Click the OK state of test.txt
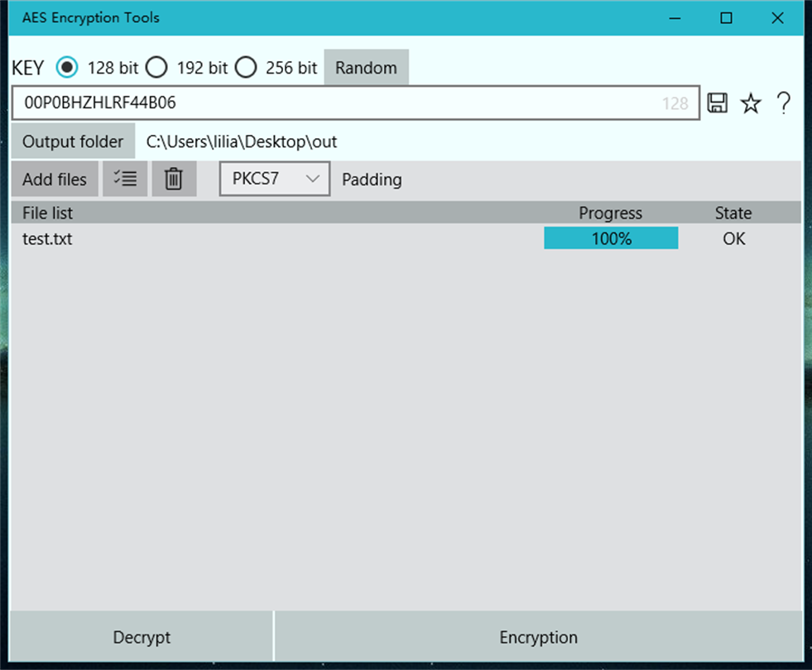 734,238
